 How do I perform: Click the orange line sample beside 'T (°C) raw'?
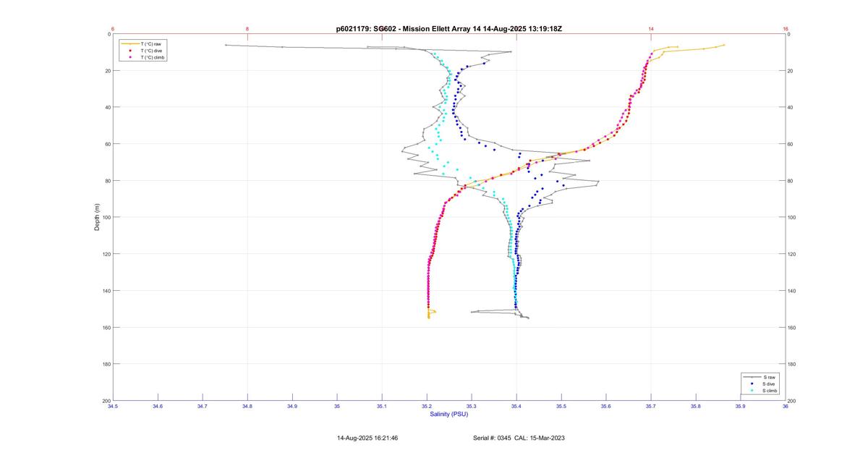tap(129, 44)
